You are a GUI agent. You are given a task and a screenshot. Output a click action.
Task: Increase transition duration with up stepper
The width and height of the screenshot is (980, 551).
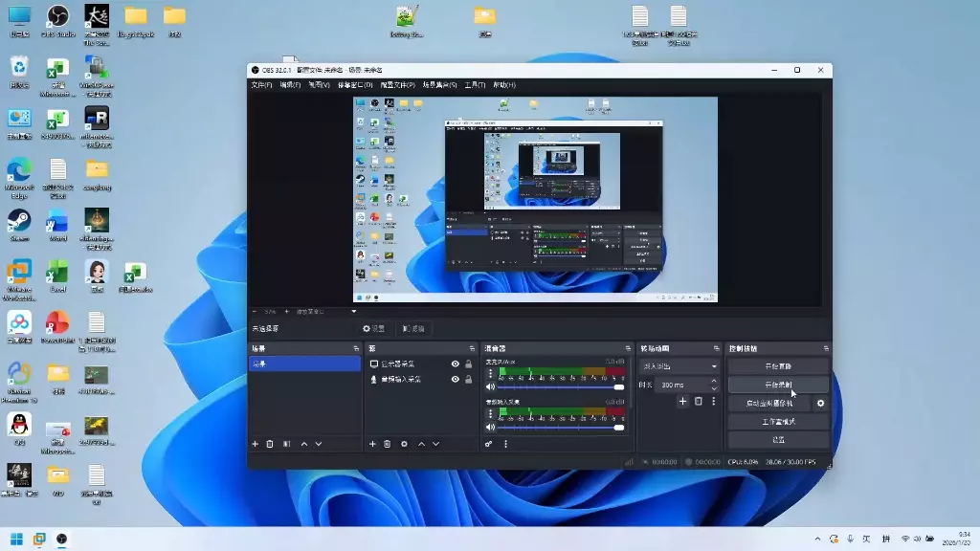point(714,381)
